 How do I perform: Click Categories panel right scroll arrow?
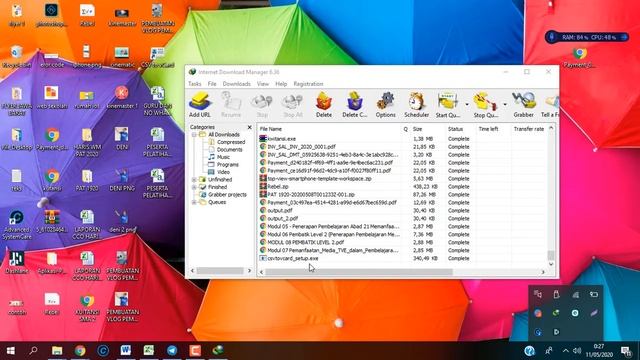tap(249, 271)
